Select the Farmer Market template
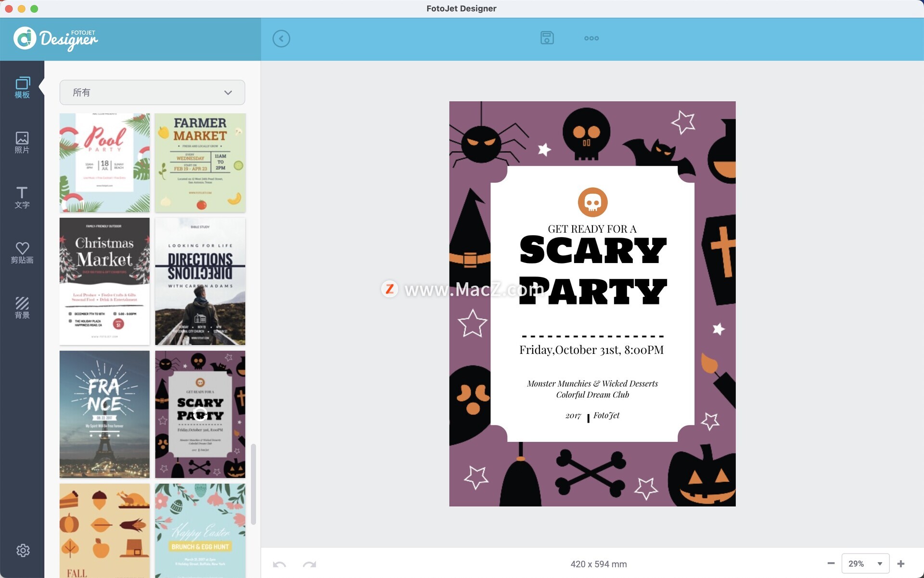Viewport: 924px width, 578px height. (x=200, y=163)
